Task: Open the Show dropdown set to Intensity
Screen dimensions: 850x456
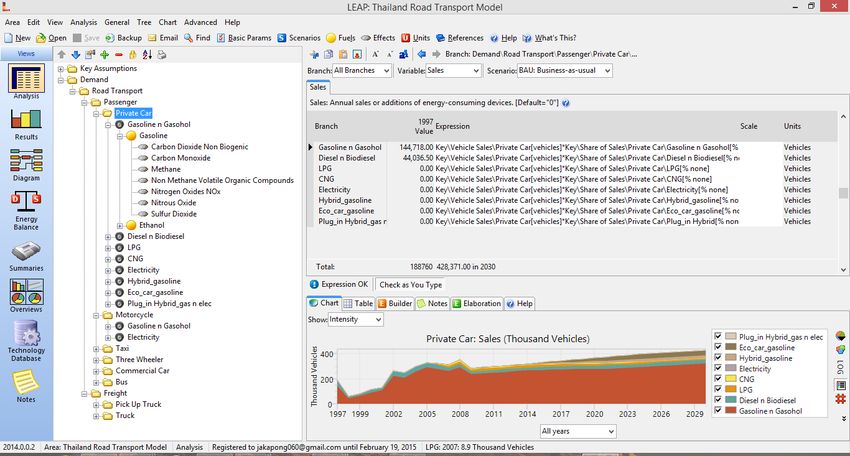Action: click(356, 319)
